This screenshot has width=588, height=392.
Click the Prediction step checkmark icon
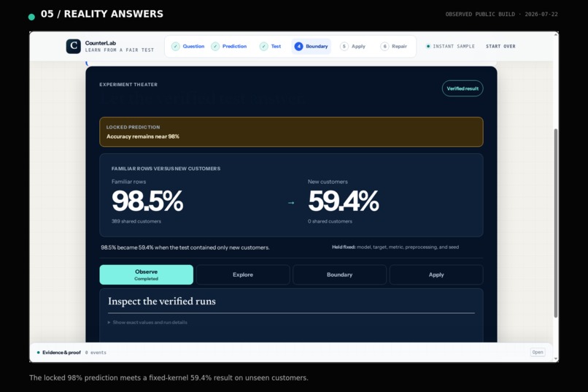215,47
